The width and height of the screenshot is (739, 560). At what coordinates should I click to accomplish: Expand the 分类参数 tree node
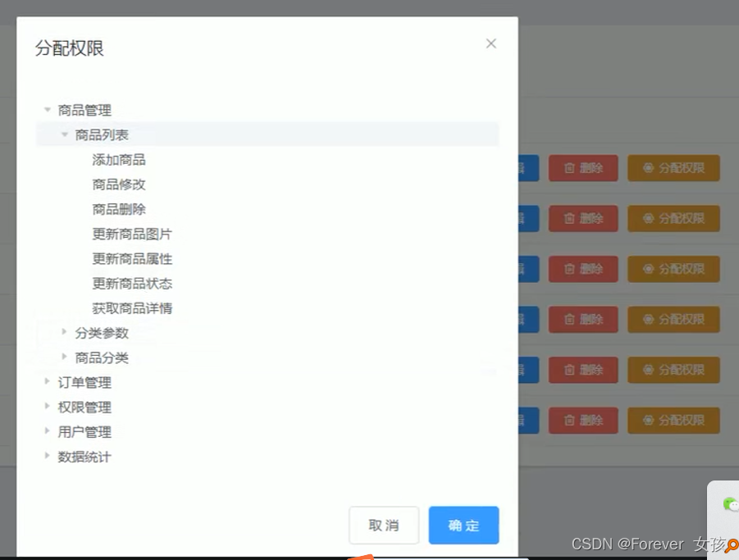pos(65,333)
